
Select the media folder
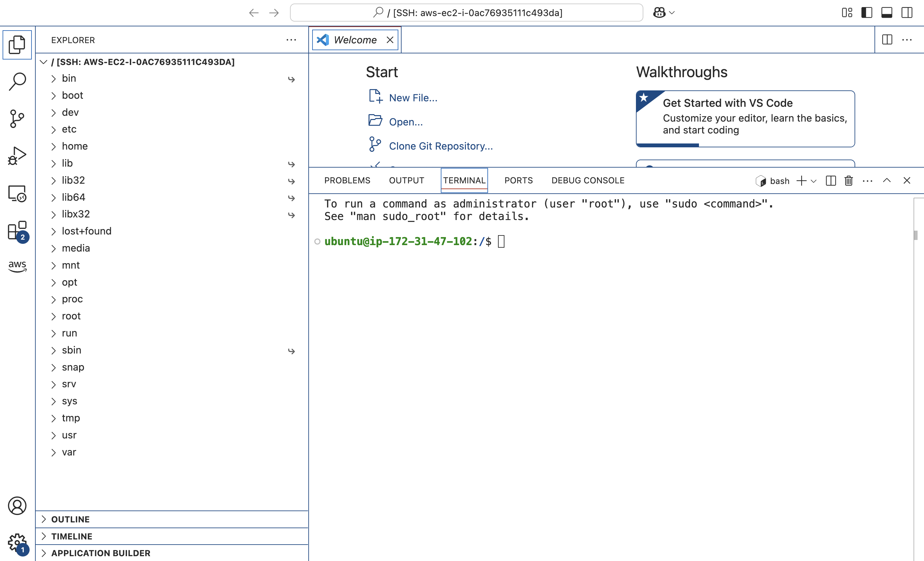172,248
